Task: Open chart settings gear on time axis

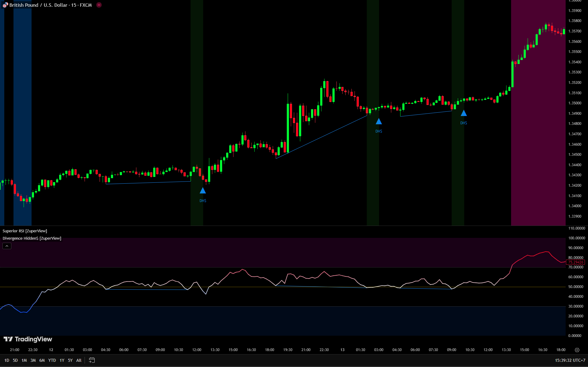Action: click(x=577, y=350)
